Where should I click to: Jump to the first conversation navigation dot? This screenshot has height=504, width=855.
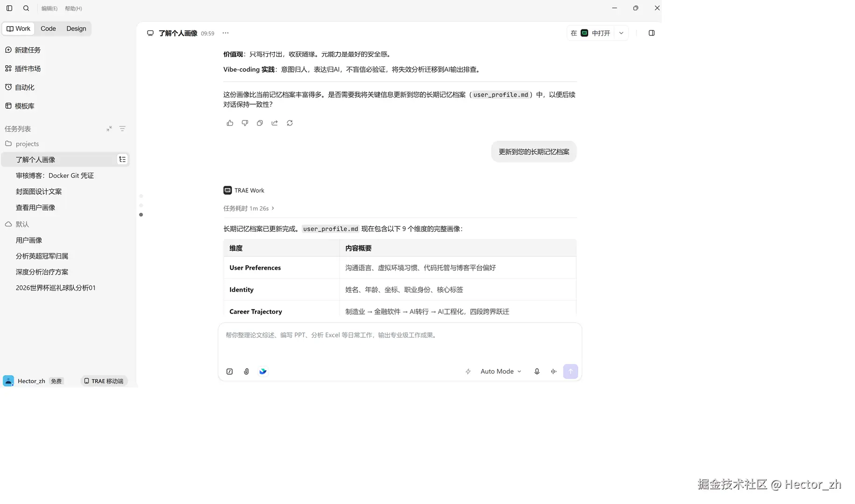point(141,196)
